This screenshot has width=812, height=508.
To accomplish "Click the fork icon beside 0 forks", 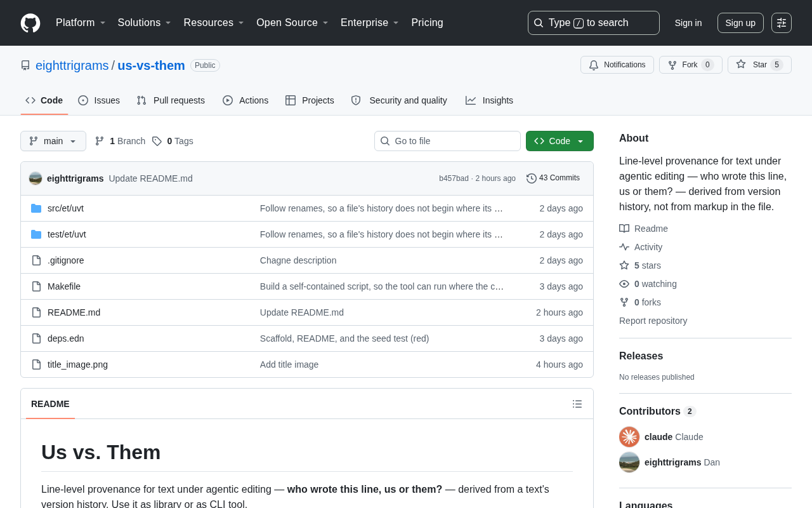I will click(x=624, y=302).
